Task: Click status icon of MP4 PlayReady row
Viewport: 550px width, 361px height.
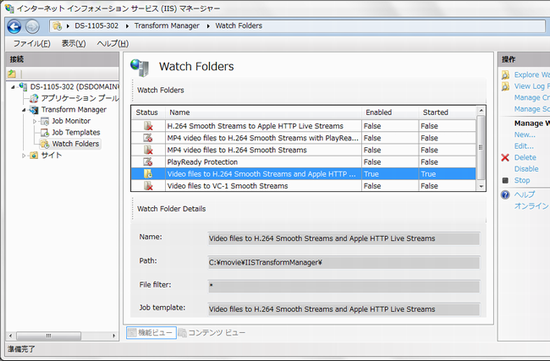Action: [x=148, y=138]
